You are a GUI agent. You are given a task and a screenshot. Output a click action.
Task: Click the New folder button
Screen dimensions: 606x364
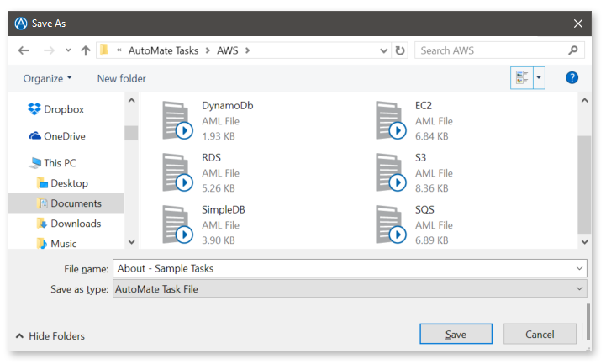pyautogui.click(x=121, y=78)
